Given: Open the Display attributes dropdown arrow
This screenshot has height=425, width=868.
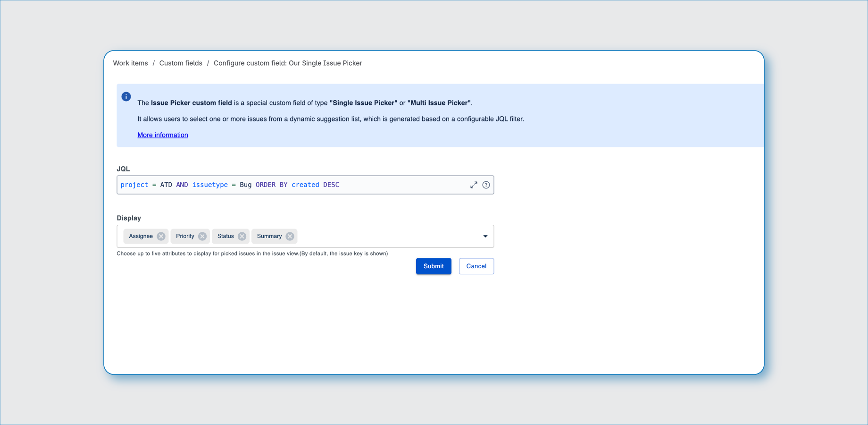Looking at the screenshot, I should click(485, 237).
